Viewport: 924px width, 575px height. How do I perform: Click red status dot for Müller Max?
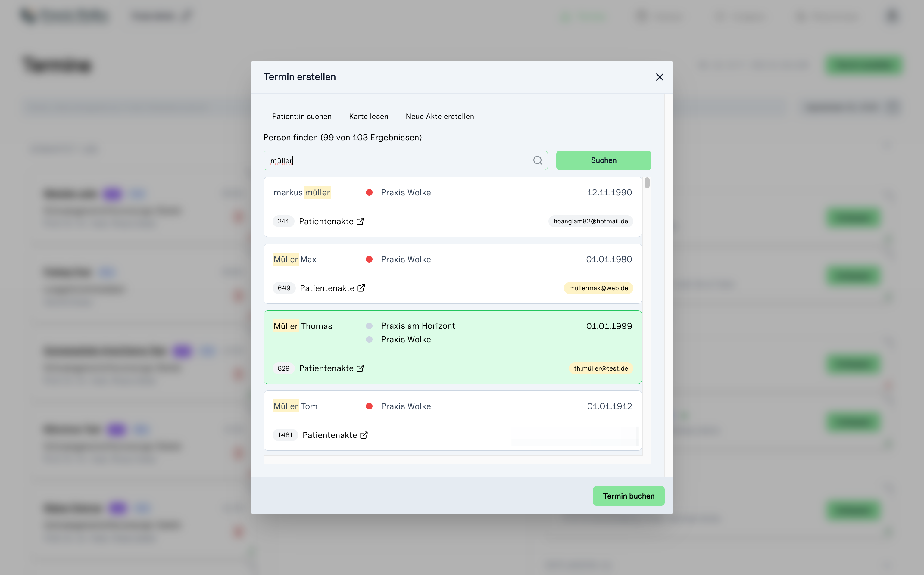[x=369, y=260]
